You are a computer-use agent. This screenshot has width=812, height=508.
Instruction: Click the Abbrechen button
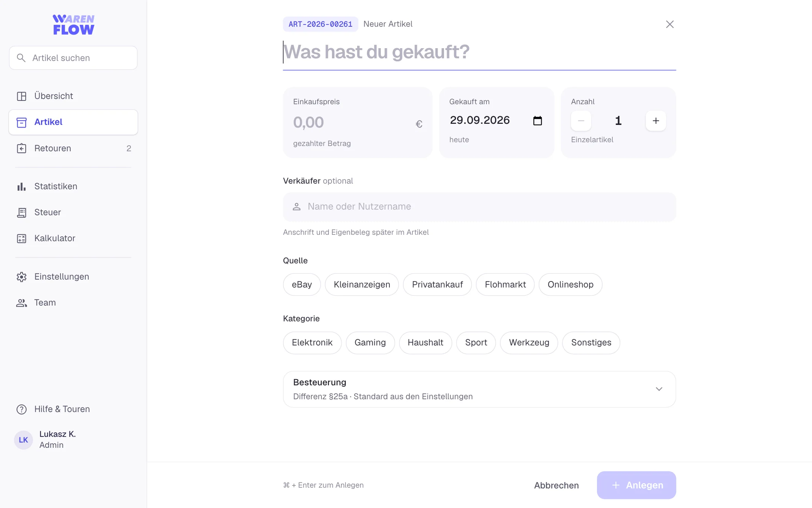coord(556,485)
